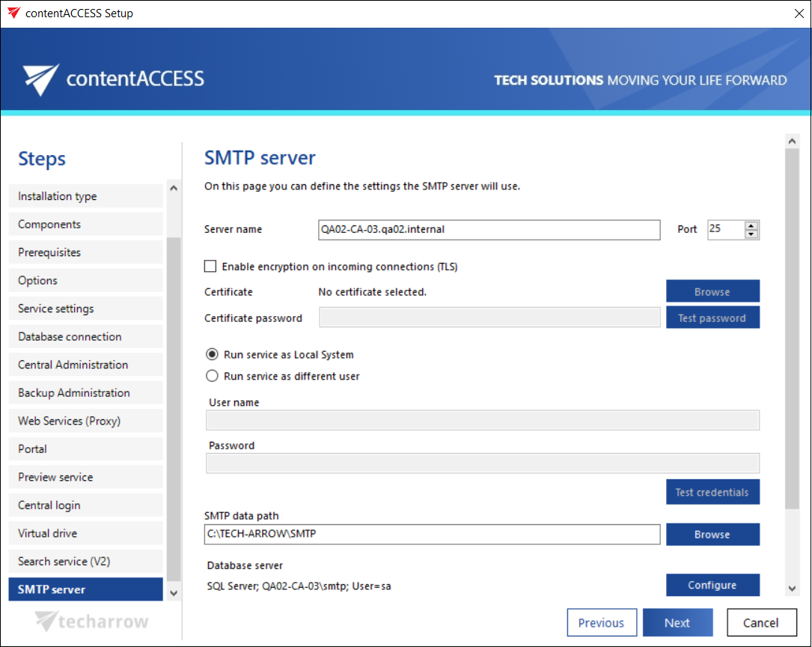Click the contentACCESS paper plane logo
The image size is (812, 647).
[40, 79]
